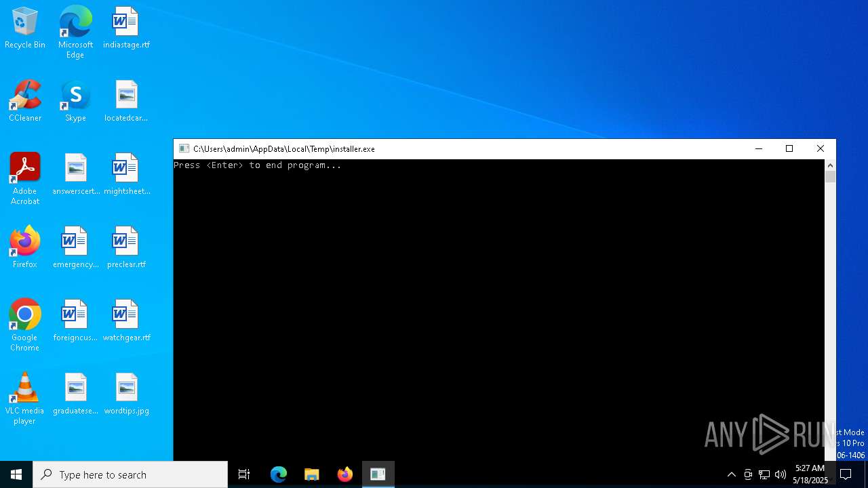Open the clock and date flyout
Image resolution: width=868 pixels, height=488 pixels.
pyautogui.click(x=810, y=474)
